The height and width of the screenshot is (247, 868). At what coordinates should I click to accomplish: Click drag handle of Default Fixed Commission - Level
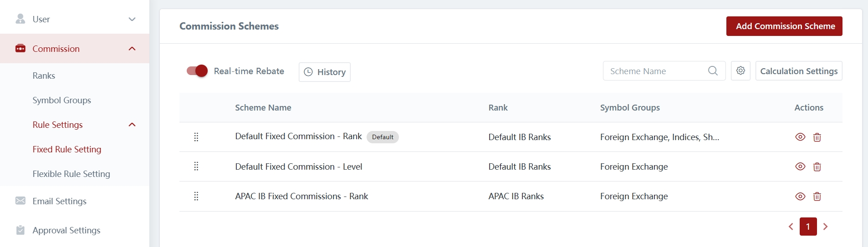(x=196, y=166)
